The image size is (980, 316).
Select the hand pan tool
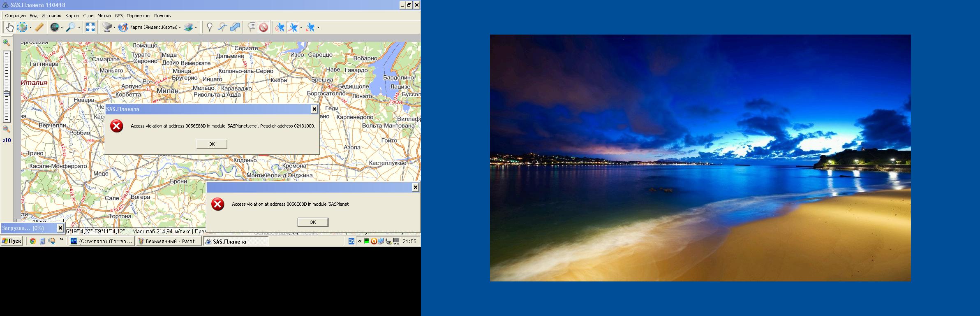tap(9, 28)
